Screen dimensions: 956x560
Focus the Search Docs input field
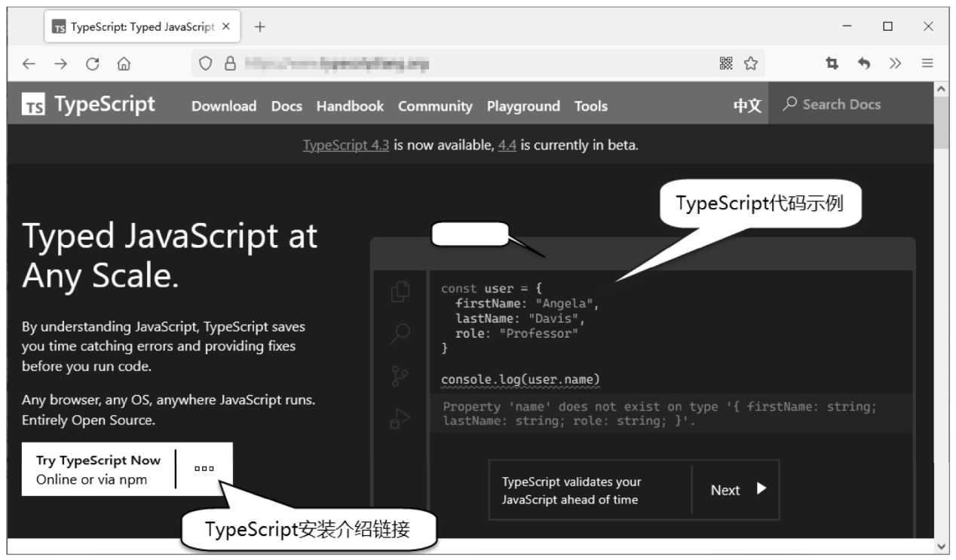(x=852, y=104)
